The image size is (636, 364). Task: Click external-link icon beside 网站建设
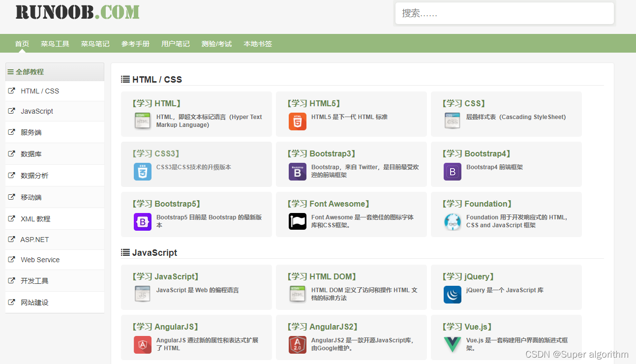pyautogui.click(x=11, y=302)
